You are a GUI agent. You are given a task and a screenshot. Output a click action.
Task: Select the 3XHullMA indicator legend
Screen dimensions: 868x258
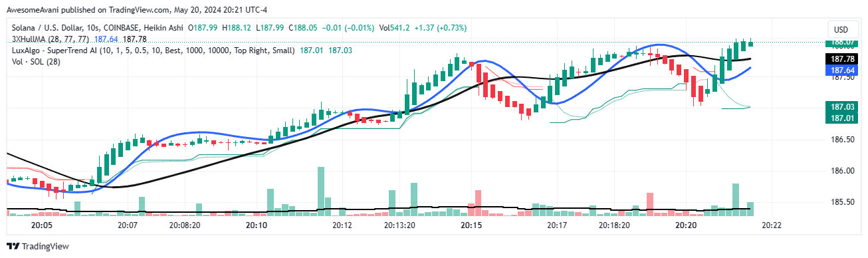(x=51, y=39)
